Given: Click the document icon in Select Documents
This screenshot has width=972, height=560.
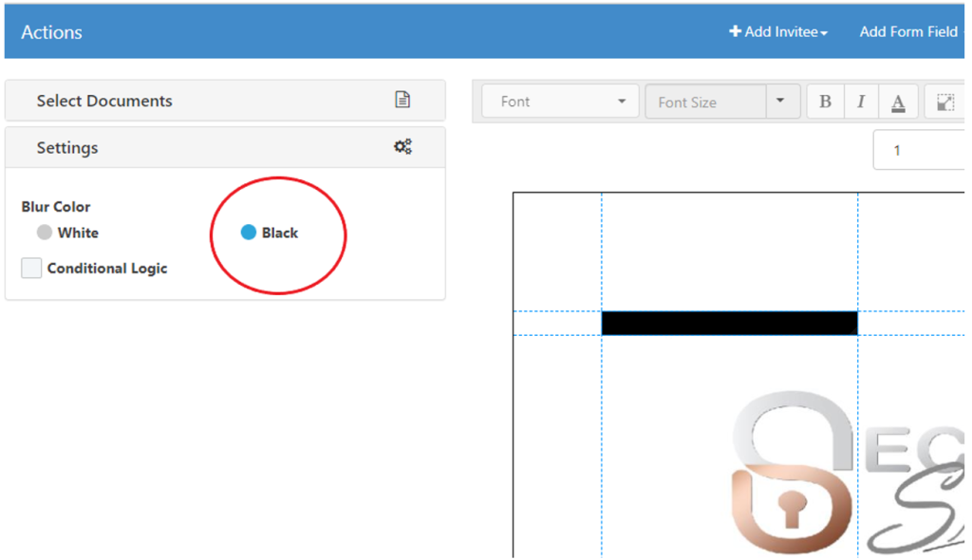Looking at the screenshot, I should coord(402,100).
